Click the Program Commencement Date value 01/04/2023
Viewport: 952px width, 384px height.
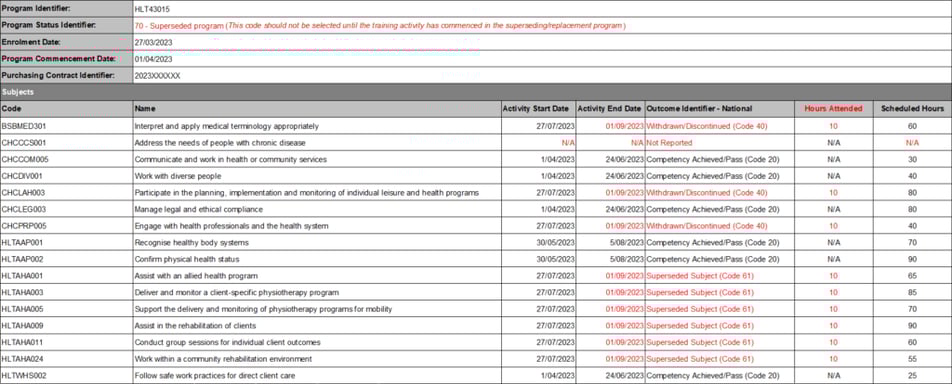tap(154, 59)
